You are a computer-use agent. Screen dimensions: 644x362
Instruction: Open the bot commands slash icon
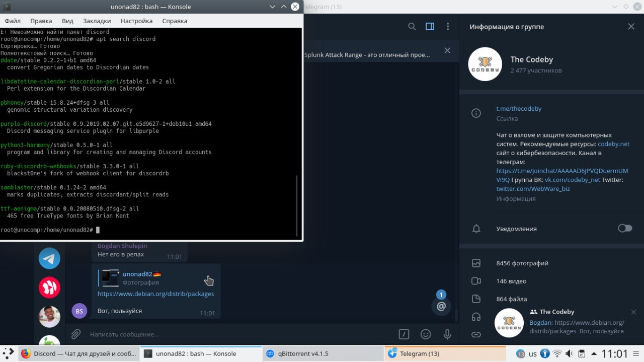point(404,334)
